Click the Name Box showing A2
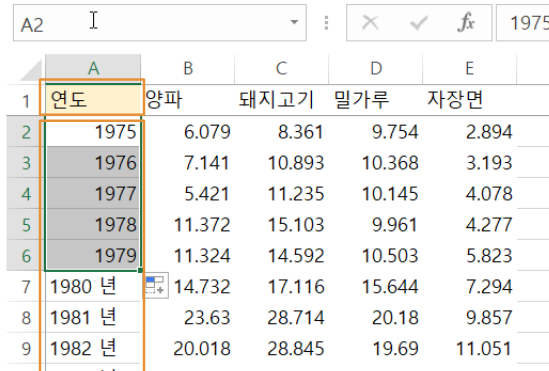The width and height of the screenshot is (549, 371). (160, 23)
